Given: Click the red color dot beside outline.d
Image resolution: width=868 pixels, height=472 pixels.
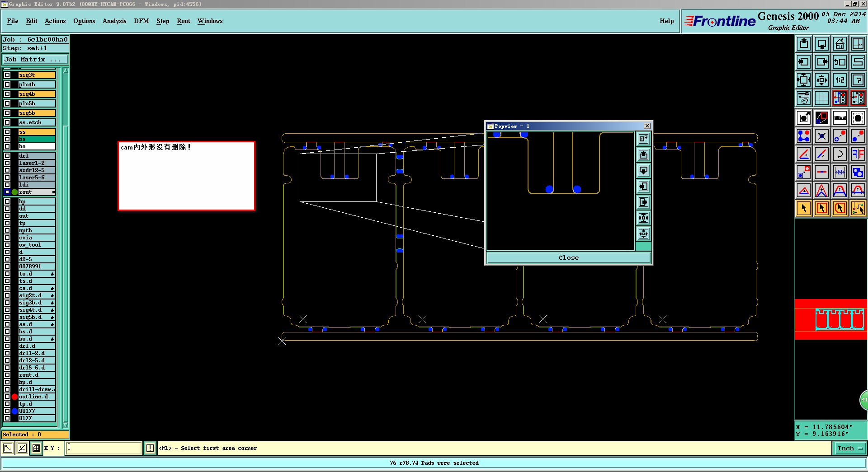Looking at the screenshot, I should (x=14, y=397).
